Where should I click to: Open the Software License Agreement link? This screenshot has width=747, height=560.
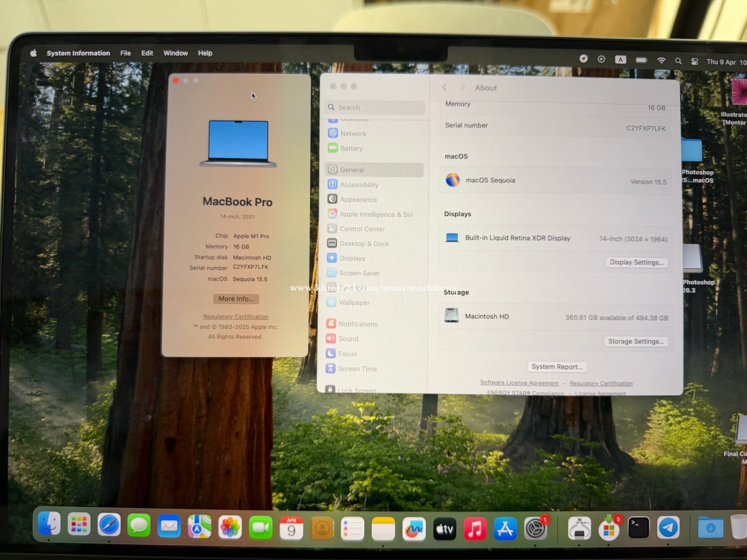pos(519,383)
